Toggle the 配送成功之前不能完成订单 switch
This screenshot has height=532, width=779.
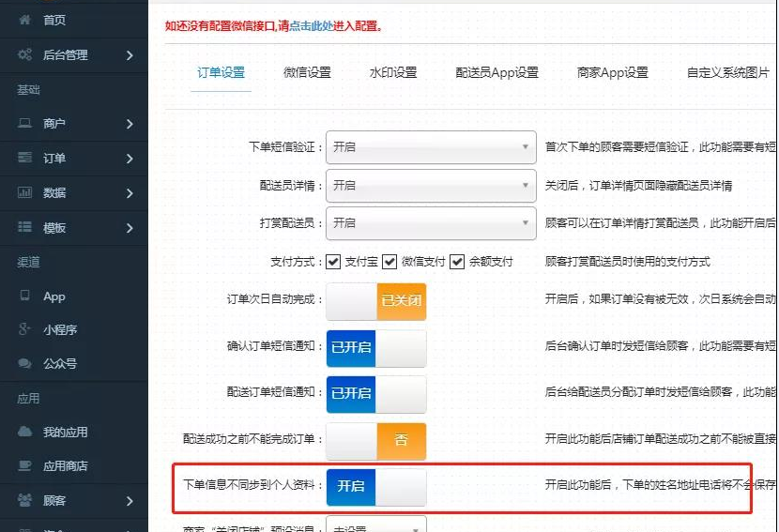(376, 441)
